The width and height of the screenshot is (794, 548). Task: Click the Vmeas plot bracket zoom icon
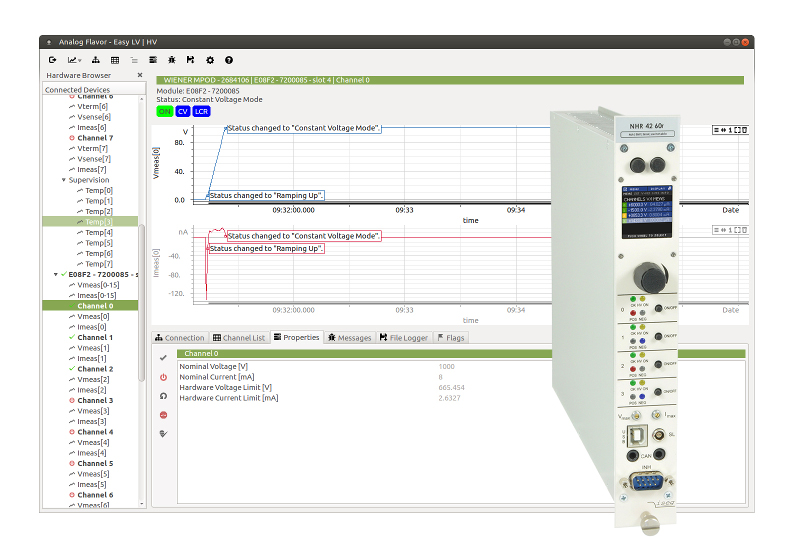point(737,130)
